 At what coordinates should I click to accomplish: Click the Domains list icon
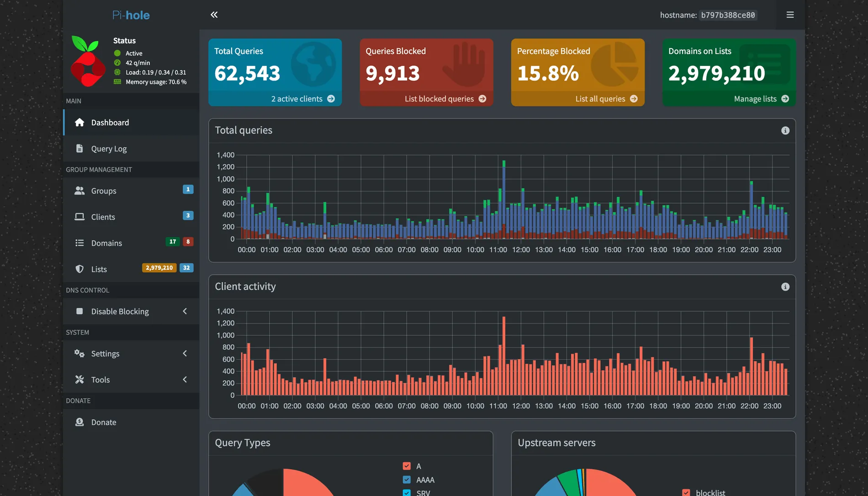click(x=79, y=243)
